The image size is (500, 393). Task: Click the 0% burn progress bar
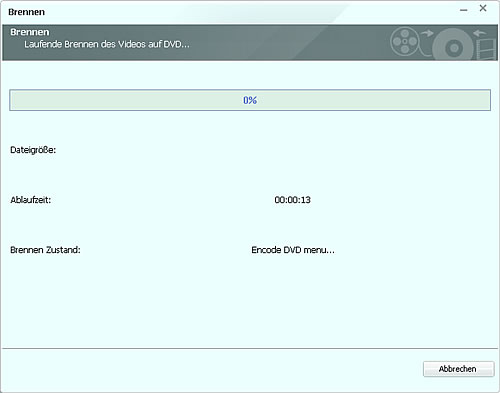[x=250, y=100]
